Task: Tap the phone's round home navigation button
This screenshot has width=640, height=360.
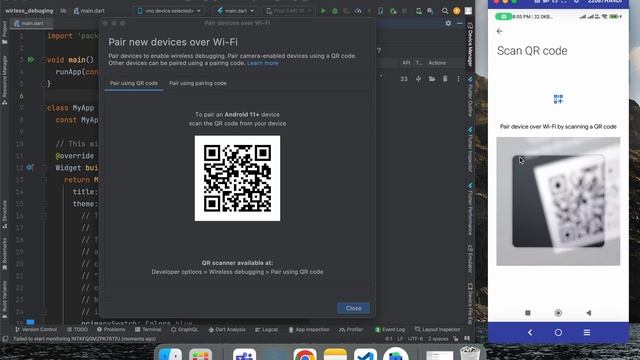Action: click(x=558, y=313)
